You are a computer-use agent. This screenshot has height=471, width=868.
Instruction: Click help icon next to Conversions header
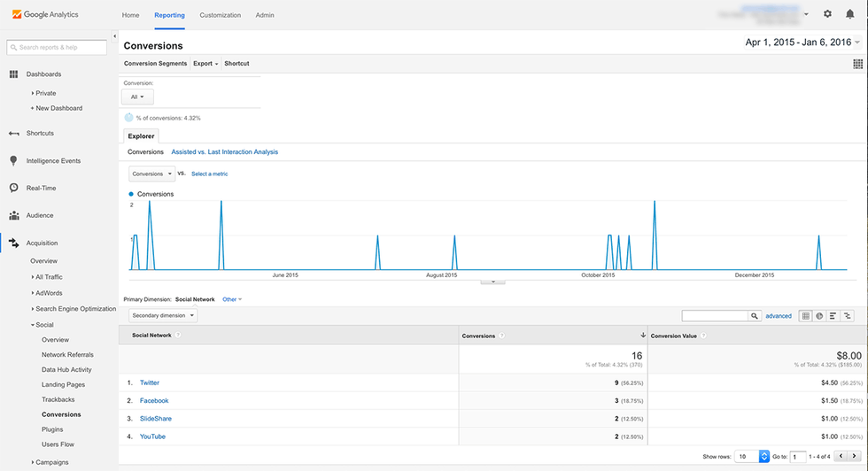(501, 336)
